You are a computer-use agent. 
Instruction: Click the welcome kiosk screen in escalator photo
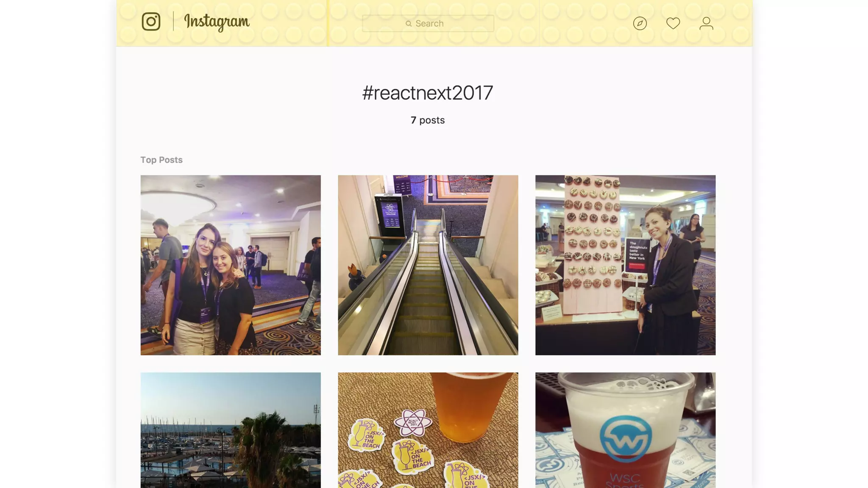point(391,215)
